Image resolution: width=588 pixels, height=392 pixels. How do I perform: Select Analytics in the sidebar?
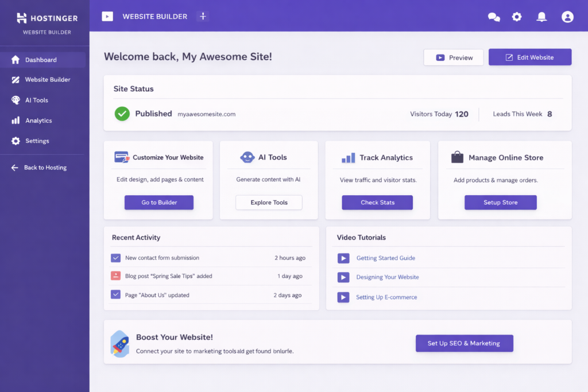[38, 121]
